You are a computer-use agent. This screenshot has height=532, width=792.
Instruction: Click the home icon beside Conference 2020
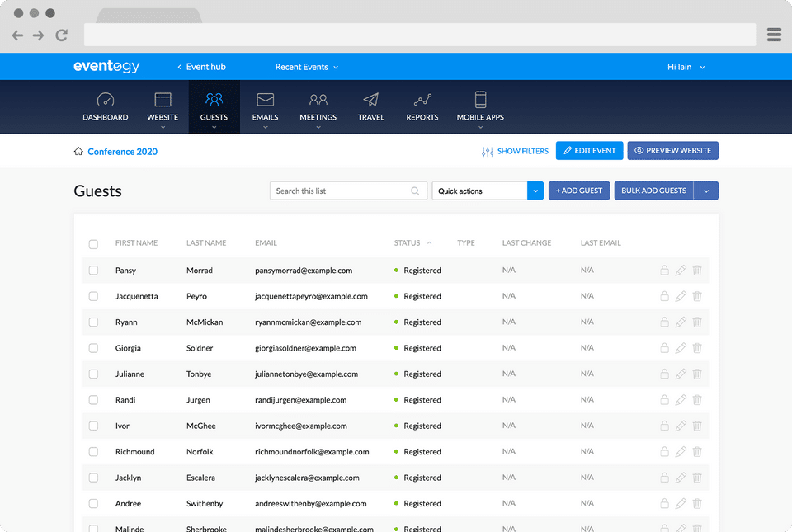tap(78, 151)
